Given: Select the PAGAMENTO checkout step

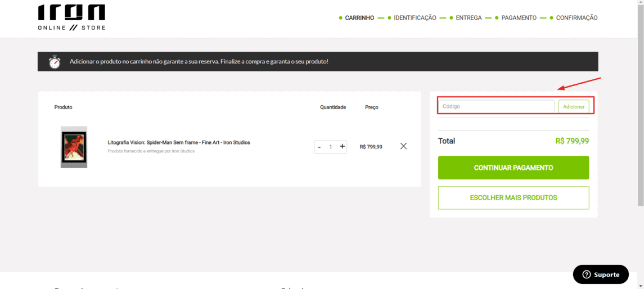Looking at the screenshot, I should [x=519, y=18].
